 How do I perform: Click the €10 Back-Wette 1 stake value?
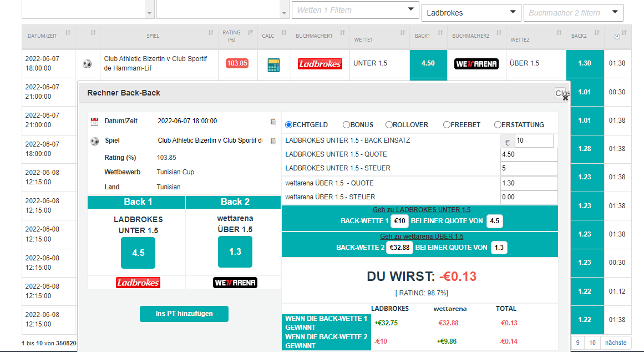[399, 221]
